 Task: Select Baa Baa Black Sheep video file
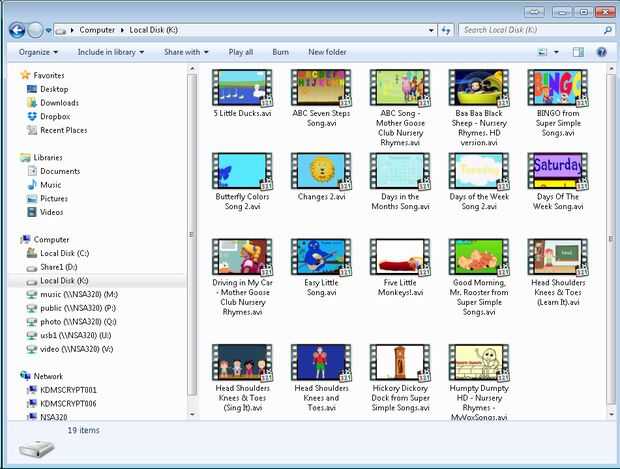(x=479, y=108)
